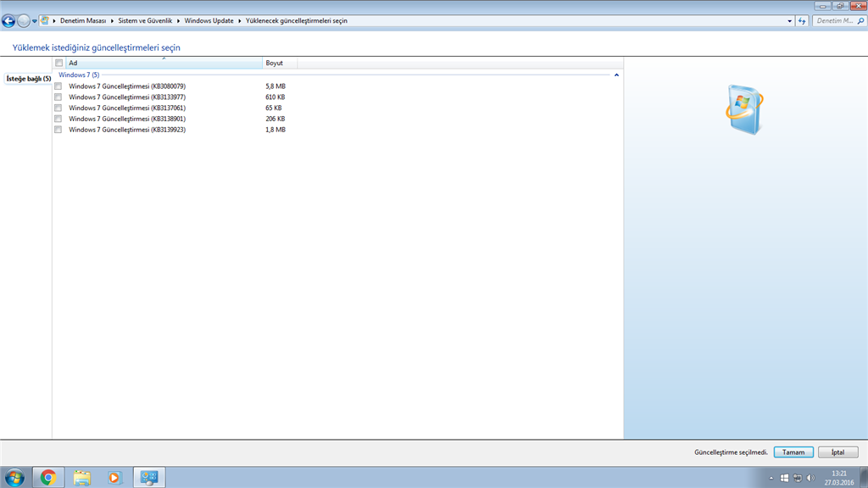Sort list by the Ad column header
The image size is (868, 488).
[x=164, y=63]
